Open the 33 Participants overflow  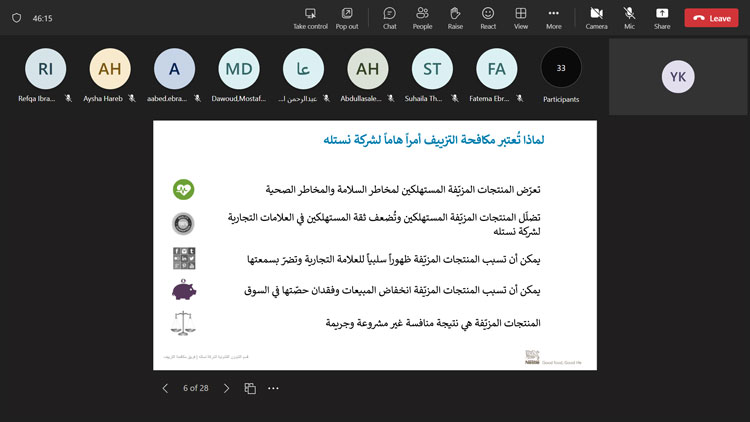(560, 68)
